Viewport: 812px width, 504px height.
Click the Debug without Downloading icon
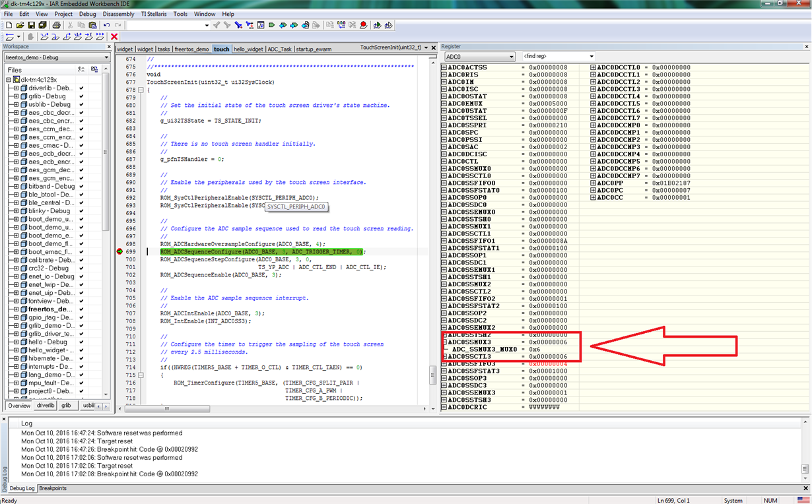coord(389,25)
